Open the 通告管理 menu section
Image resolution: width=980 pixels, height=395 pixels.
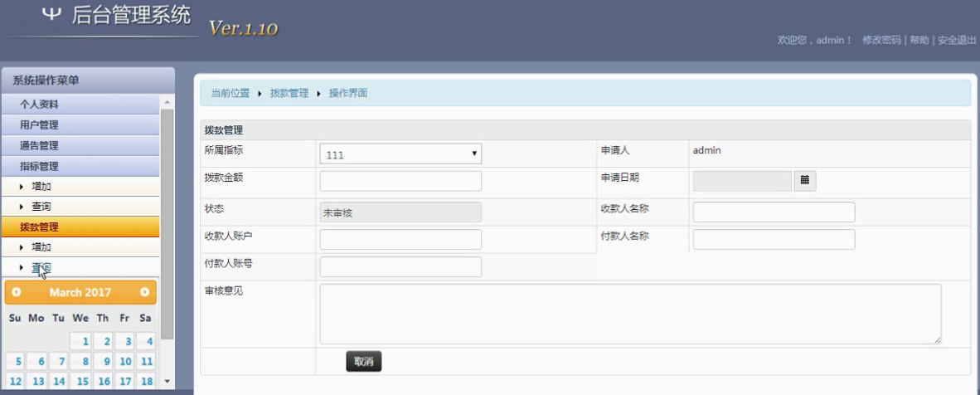click(x=80, y=146)
